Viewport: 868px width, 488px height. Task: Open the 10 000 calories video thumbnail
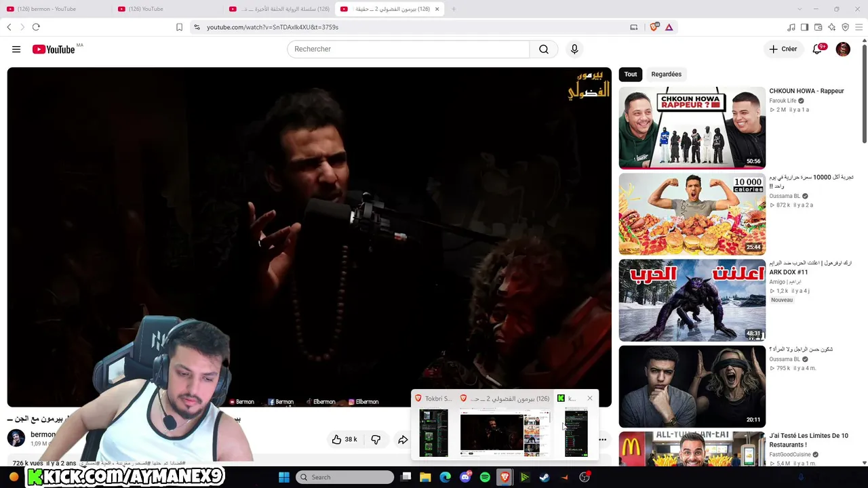[692, 214]
